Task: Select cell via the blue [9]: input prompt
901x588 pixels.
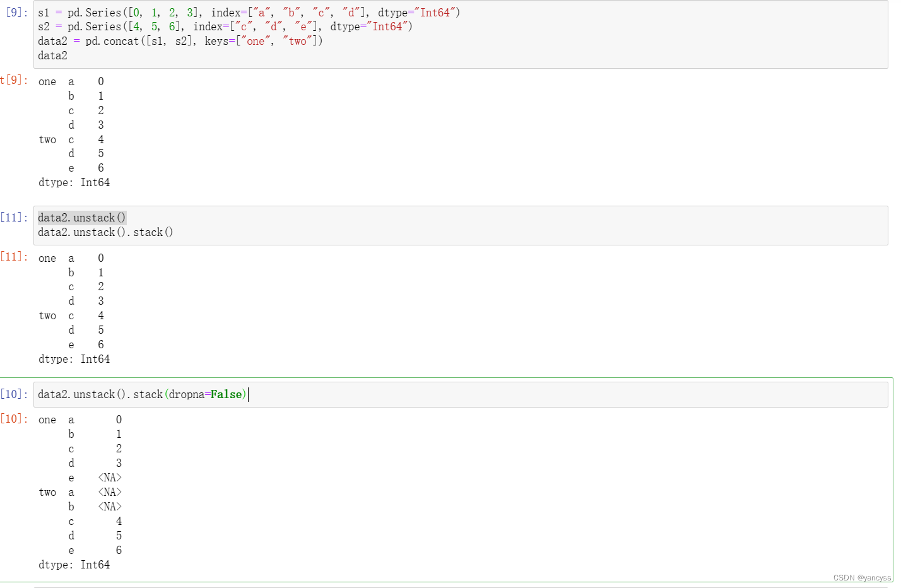Action: tap(16, 13)
